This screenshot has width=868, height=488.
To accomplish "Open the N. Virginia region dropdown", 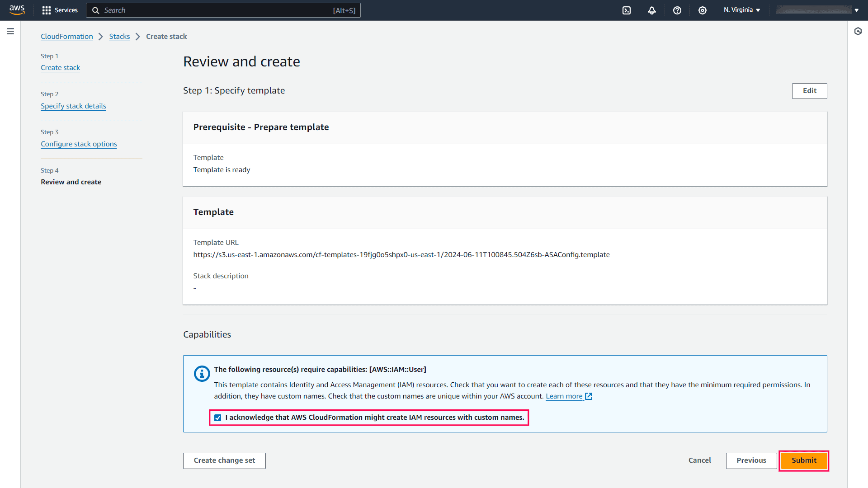I will pyautogui.click(x=741, y=9).
